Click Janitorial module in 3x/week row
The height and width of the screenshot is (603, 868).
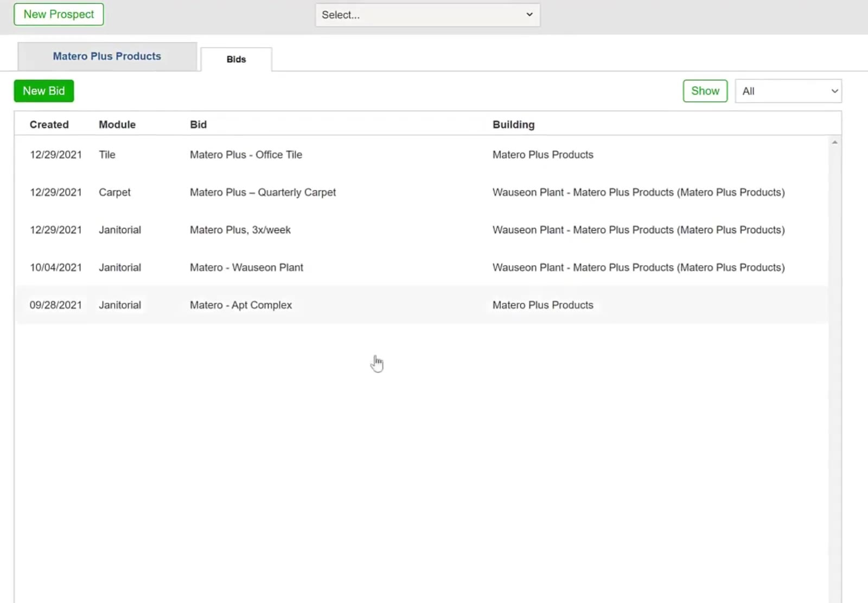pos(120,230)
